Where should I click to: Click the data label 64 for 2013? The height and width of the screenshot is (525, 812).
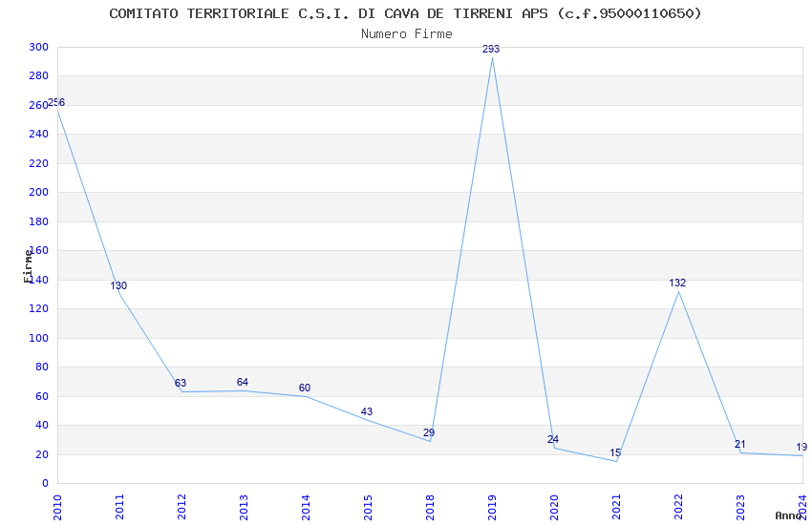coord(243,382)
